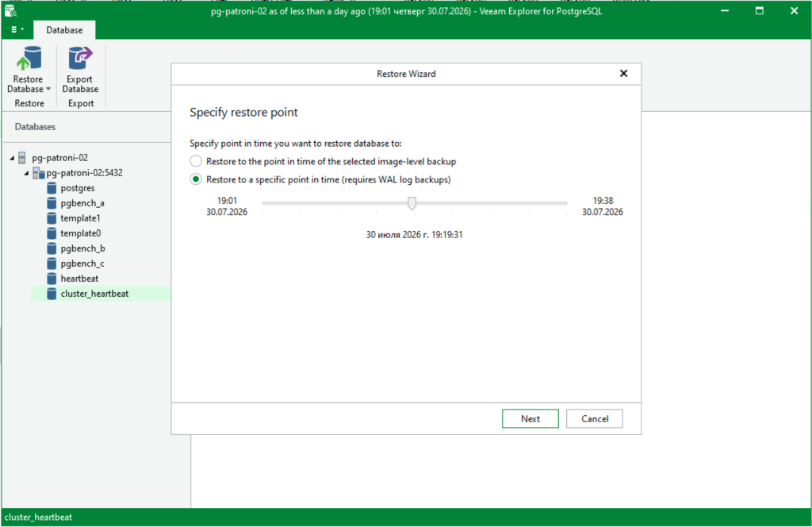Collapse the pg-patroni-02 server tree node

pos(12,158)
